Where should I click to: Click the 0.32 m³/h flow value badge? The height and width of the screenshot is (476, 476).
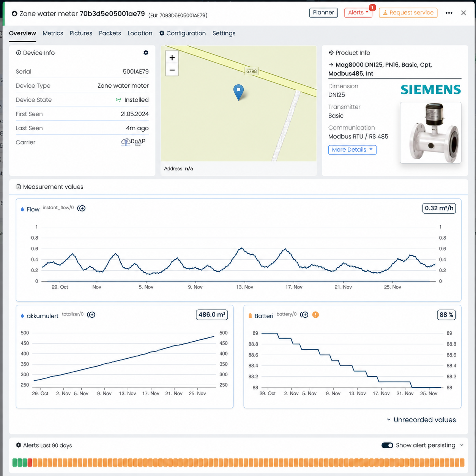click(x=439, y=208)
